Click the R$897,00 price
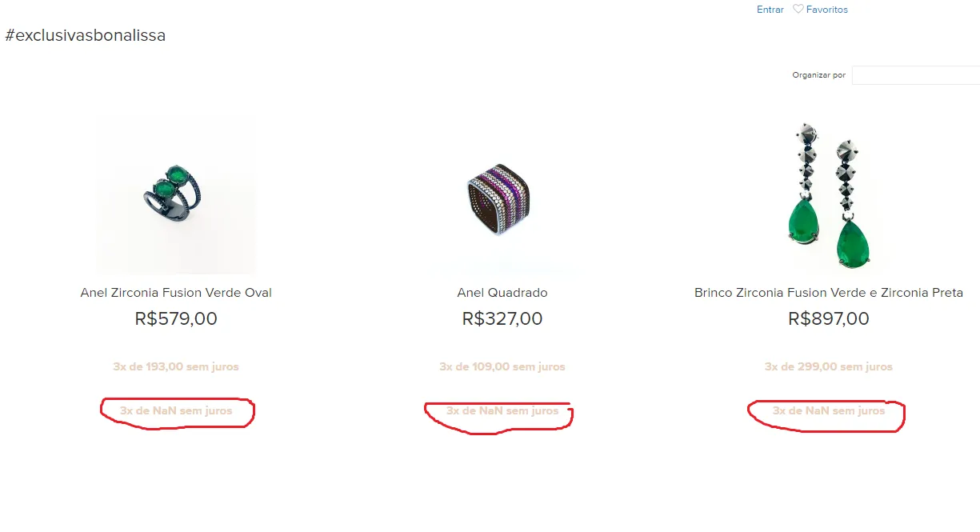The image size is (980, 532). (828, 318)
